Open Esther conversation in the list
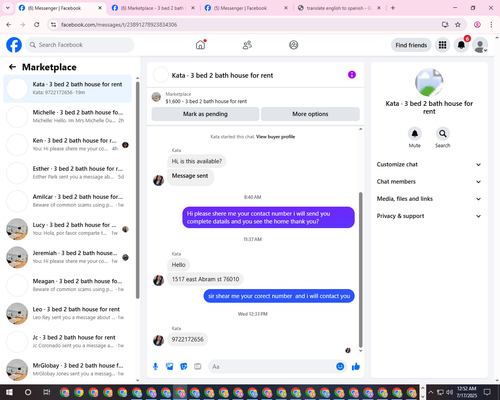500x400 pixels. tap(67, 173)
